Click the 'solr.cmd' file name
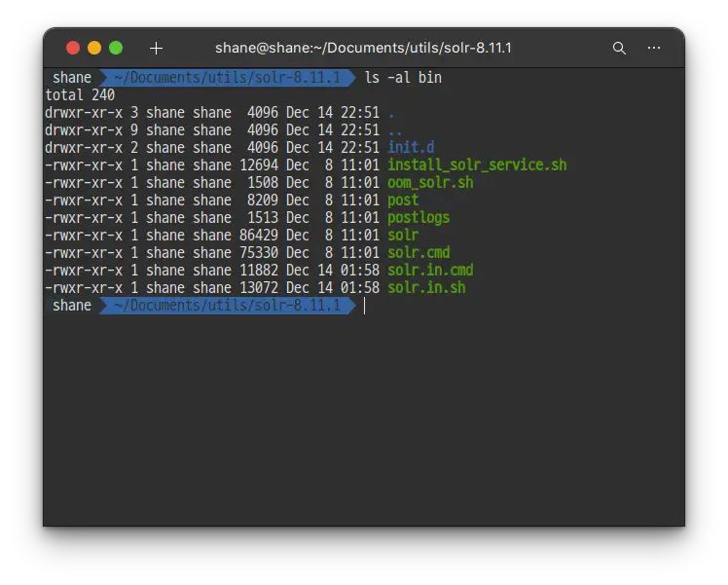 pyautogui.click(x=419, y=253)
